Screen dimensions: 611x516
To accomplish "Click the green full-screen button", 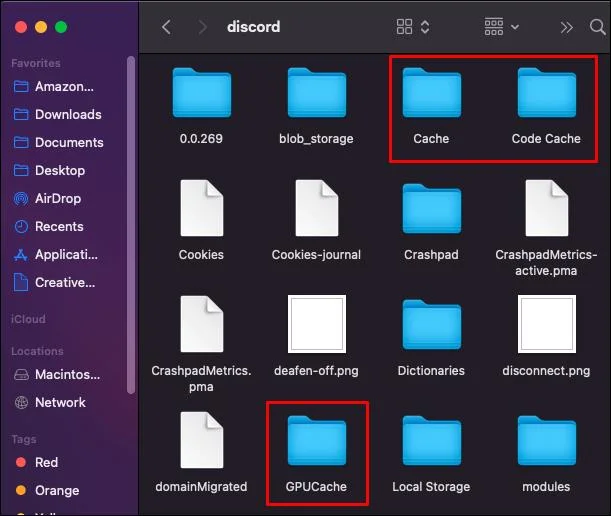I will [x=61, y=27].
